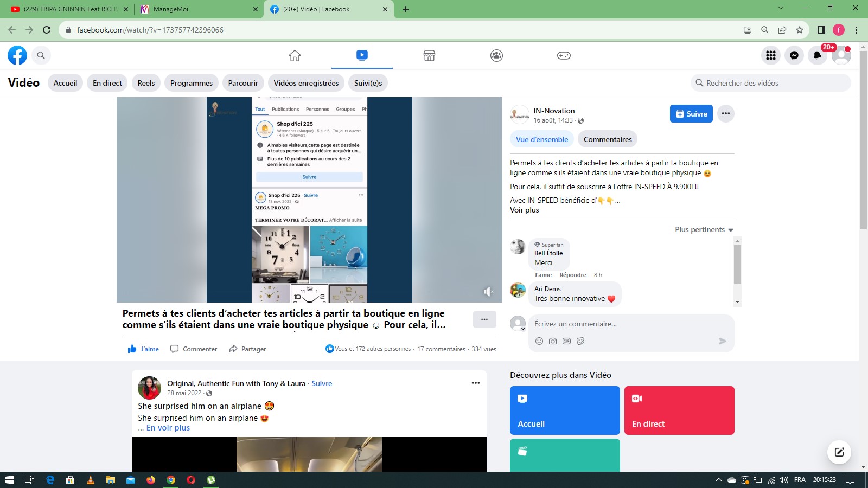Switch to the Commentaires tab
The image size is (868, 488).
(x=608, y=139)
